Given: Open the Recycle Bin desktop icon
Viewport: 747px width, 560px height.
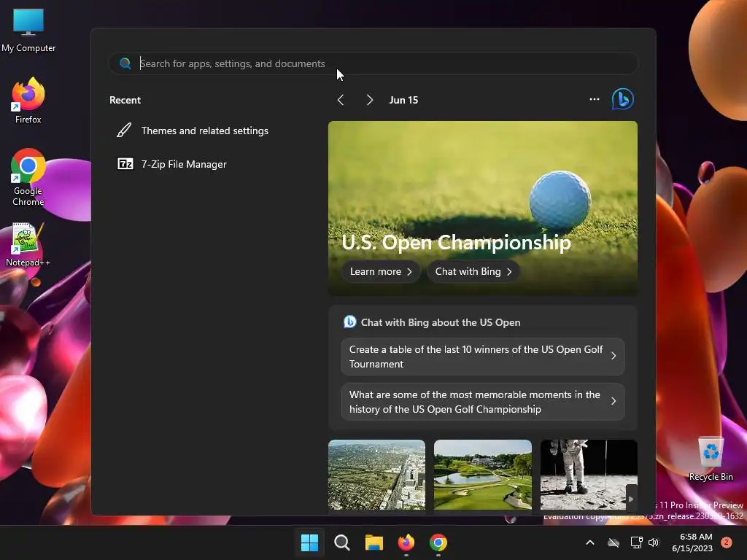Looking at the screenshot, I should point(711,459).
